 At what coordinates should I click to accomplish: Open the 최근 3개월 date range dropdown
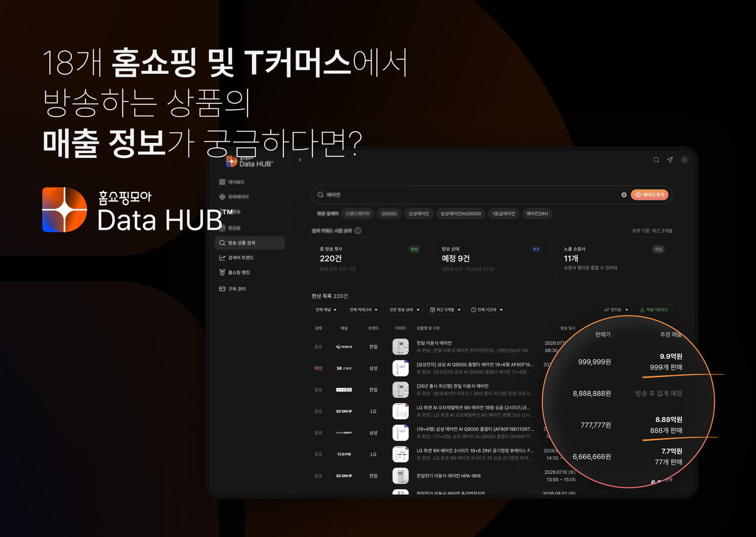click(445, 310)
